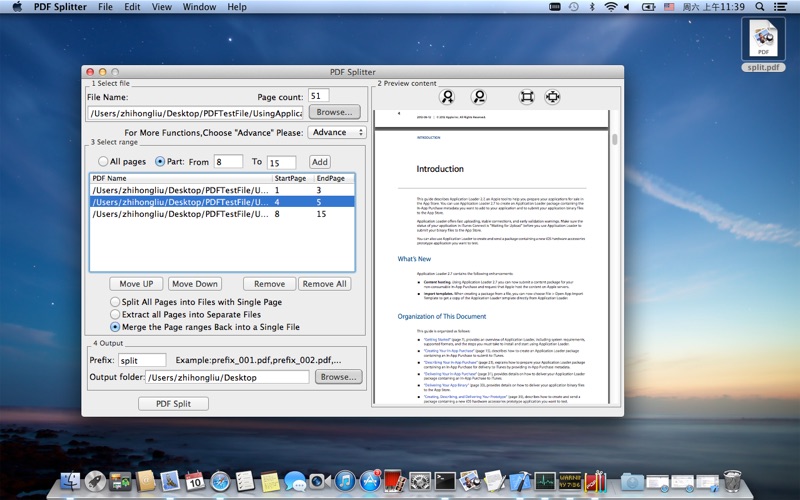Open the Help menu
The height and width of the screenshot is (500, 800).
point(237,7)
